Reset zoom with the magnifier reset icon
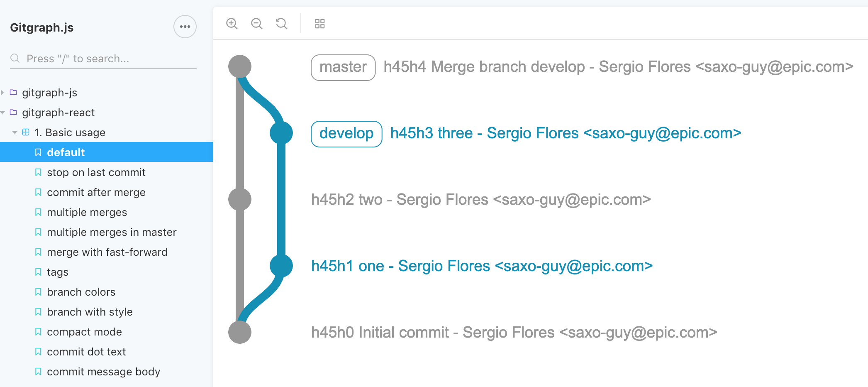868x387 pixels. point(282,24)
